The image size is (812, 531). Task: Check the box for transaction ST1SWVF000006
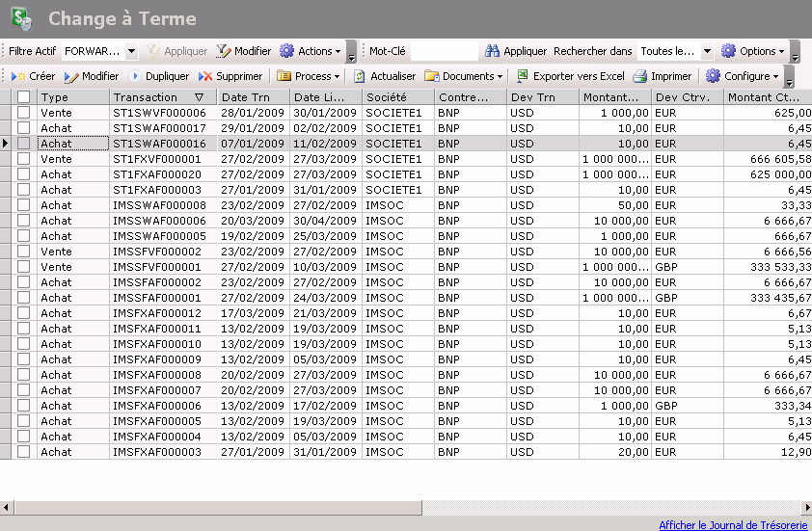24,113
